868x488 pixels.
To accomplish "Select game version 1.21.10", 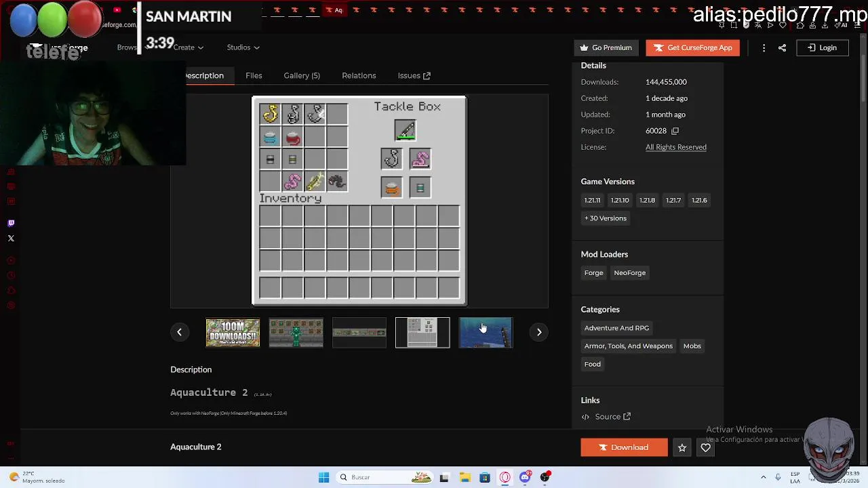I will click(620, 200).
